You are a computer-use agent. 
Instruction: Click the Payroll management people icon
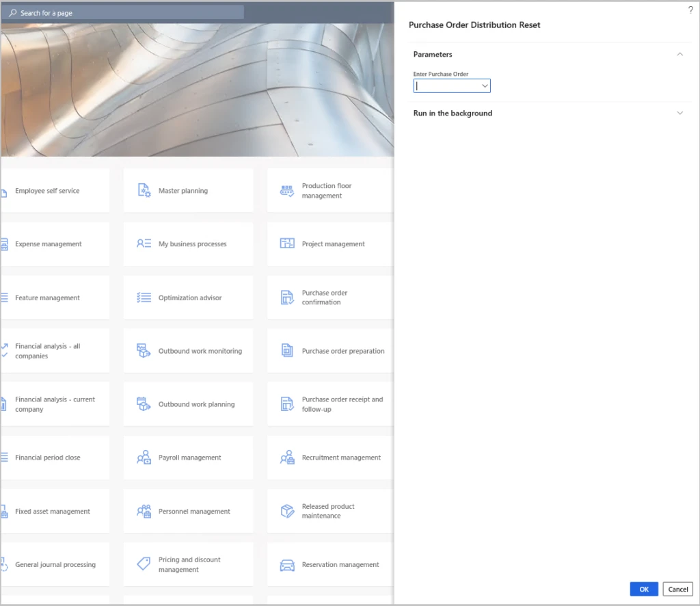tap(144, 458)
